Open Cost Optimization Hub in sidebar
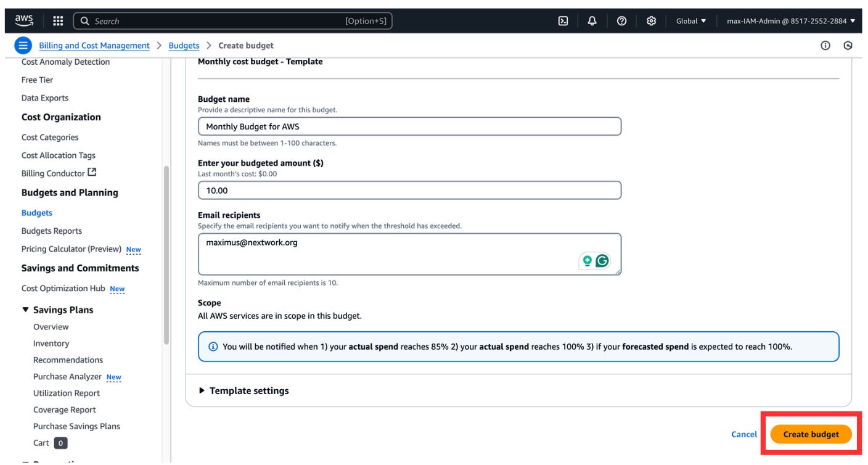Image resolution: width=868 pixels, height=465 pixels. [x=63, y=288]
